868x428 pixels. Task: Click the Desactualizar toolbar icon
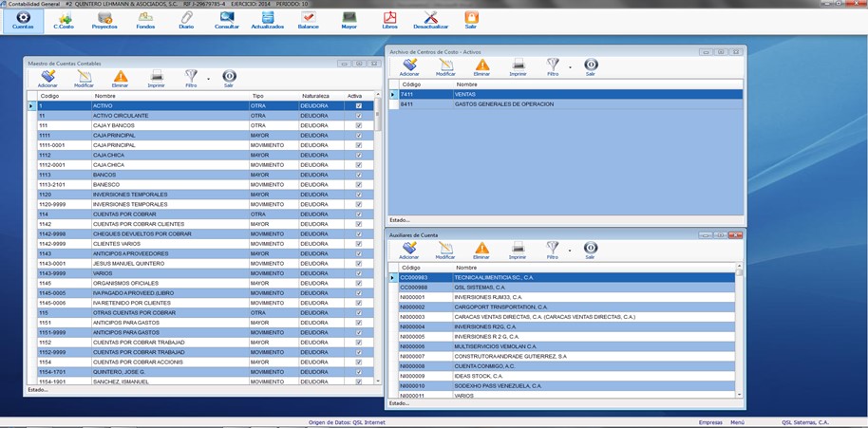click(x=431, y=21)
